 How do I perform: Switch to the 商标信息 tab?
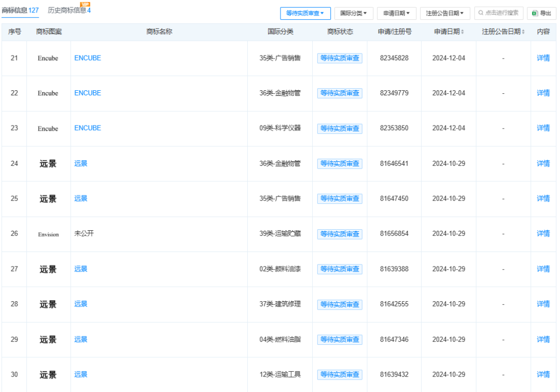click(20, 10)
